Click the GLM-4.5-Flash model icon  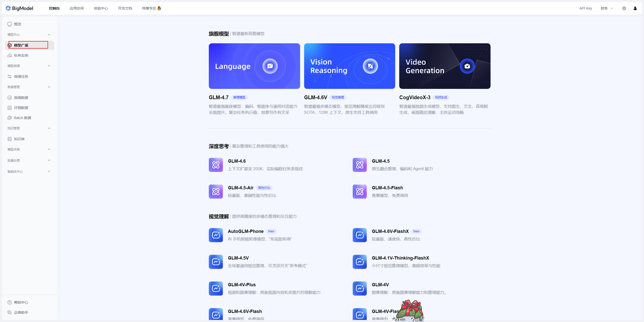359,192
